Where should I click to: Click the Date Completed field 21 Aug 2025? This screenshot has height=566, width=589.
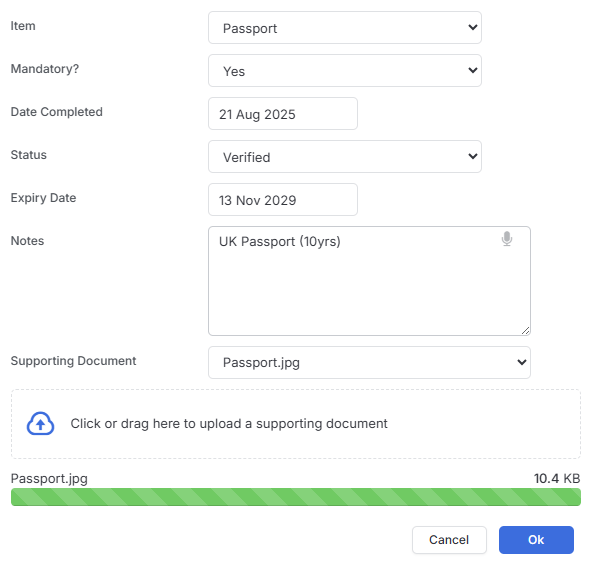coord(283,113)
